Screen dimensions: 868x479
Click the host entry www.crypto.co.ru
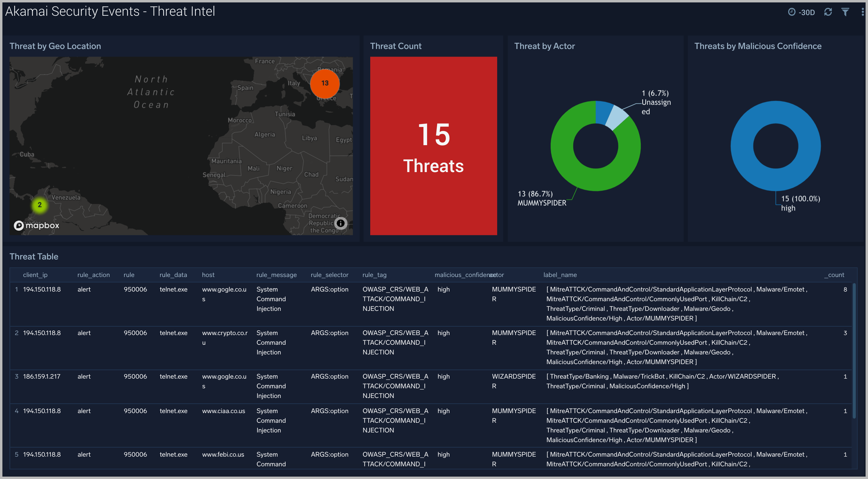tap(225, 337)
